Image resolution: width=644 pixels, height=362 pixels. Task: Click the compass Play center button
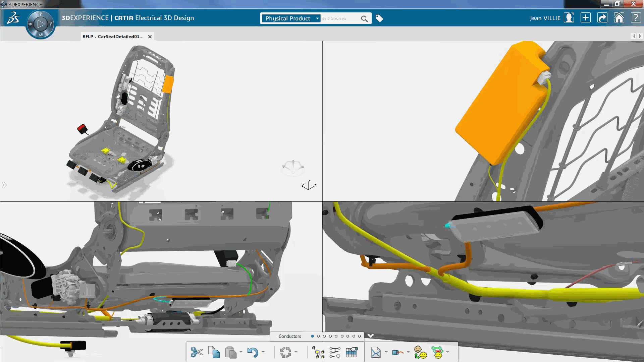coord(41,24)
